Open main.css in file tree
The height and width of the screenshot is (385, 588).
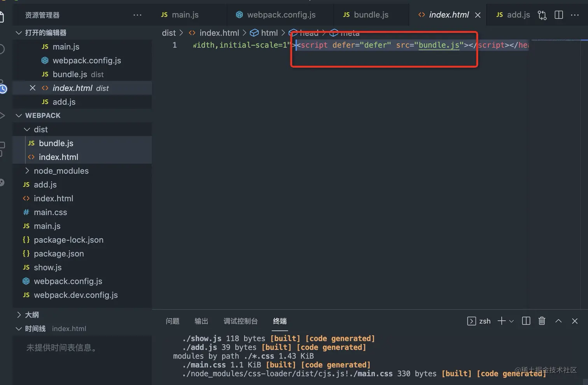click(82, 212)
